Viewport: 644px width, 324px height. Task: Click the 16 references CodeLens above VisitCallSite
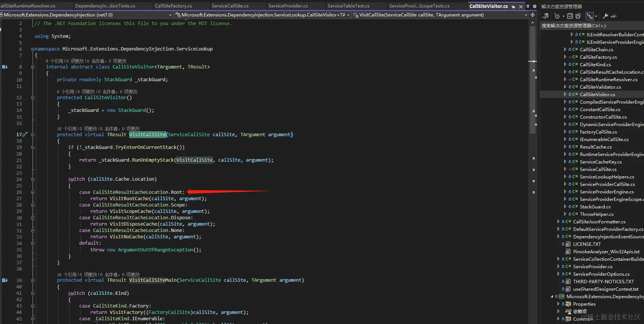pyautogui.click(x=66, y=129)
